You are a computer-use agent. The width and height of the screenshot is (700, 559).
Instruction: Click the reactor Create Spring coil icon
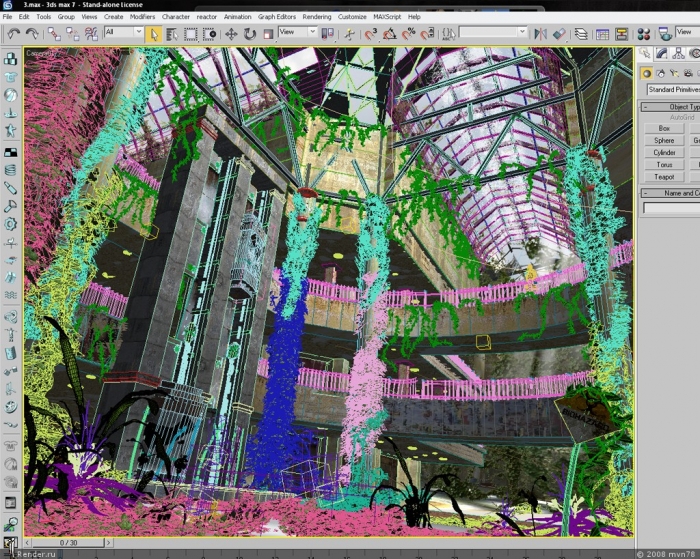click(x=10, y=170)
